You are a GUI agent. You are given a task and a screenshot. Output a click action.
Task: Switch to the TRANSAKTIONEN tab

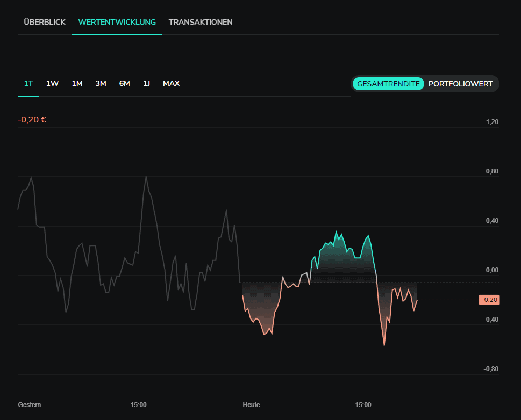[x=201, y=22]
